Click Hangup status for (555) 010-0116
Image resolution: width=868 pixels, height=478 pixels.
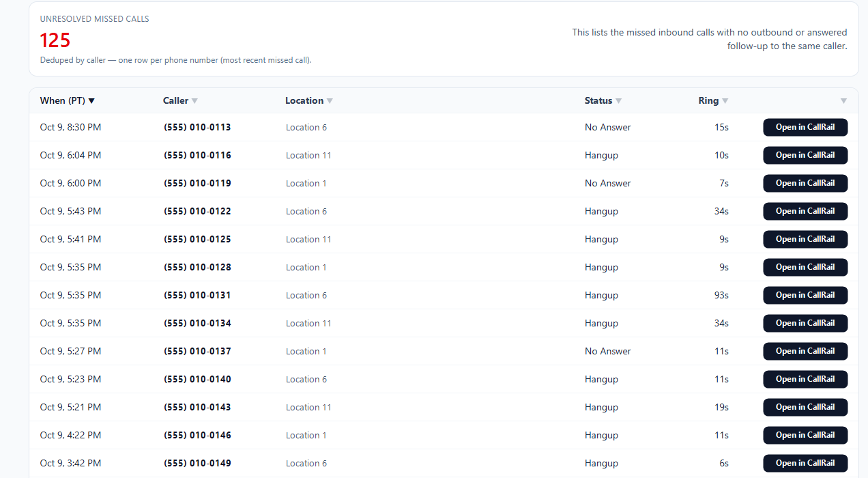pos(601,156)
